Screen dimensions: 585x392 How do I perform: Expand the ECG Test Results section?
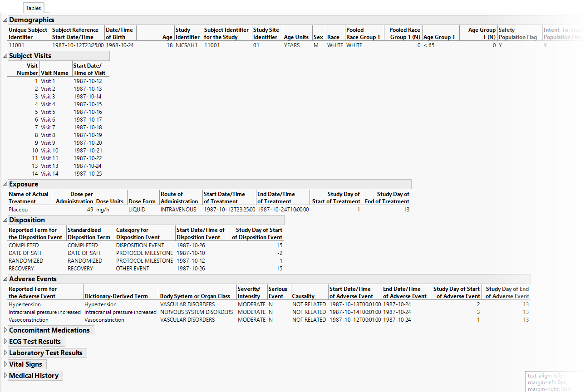[5, 342]
